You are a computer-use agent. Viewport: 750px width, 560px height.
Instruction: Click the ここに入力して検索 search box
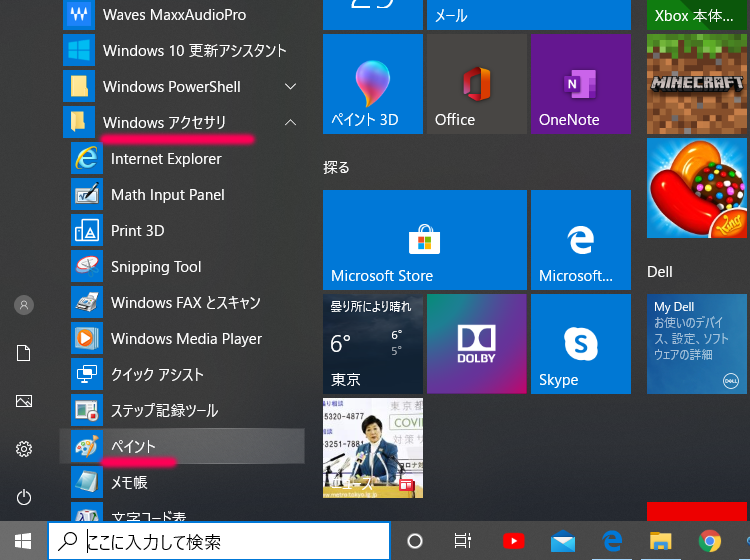219,541
